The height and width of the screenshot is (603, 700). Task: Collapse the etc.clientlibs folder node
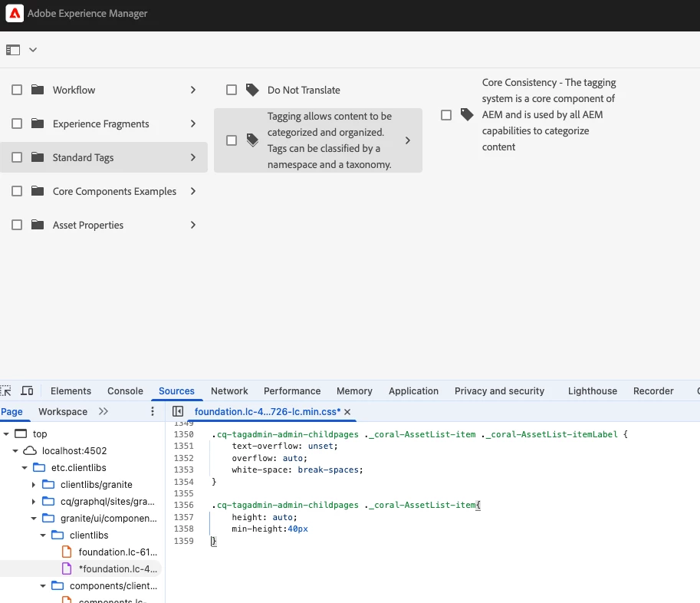25,468
